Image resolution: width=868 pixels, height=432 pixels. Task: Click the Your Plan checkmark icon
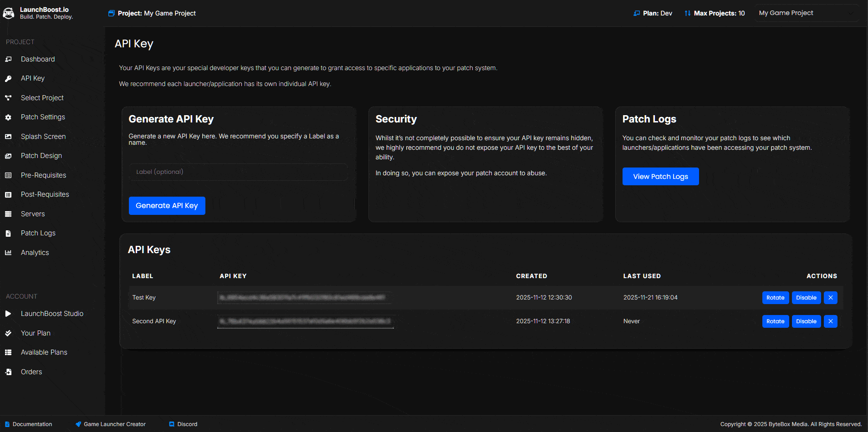tap(8, 333)
